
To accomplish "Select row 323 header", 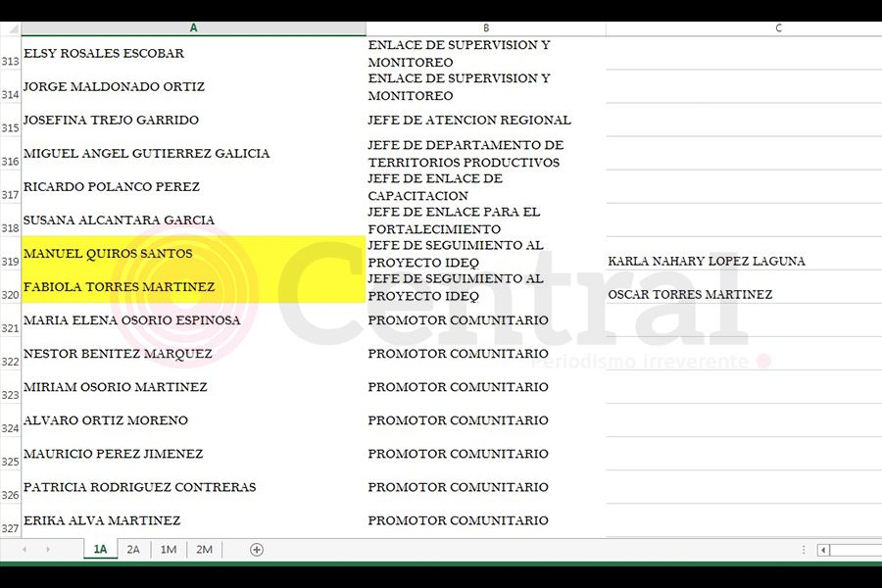I will click(10, 386).
